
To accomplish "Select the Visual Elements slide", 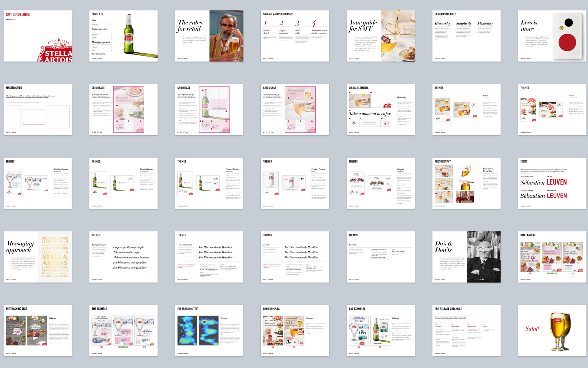I will [381, 110].
